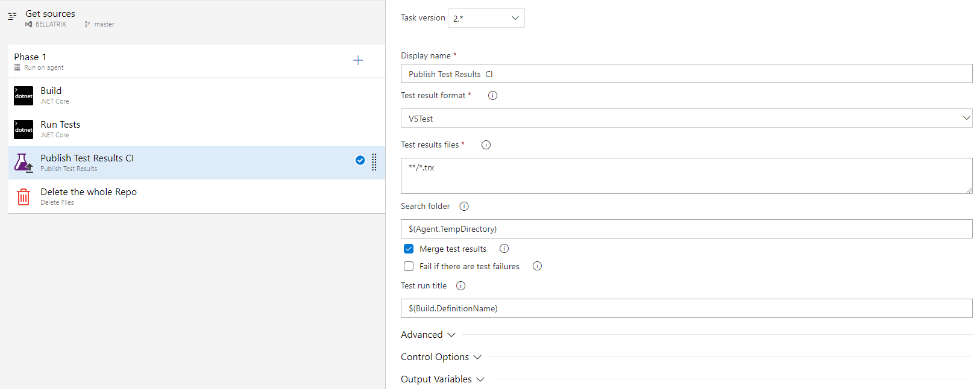
Task: Enable Fail if there are test failures
Action: (x=409, y=266)
